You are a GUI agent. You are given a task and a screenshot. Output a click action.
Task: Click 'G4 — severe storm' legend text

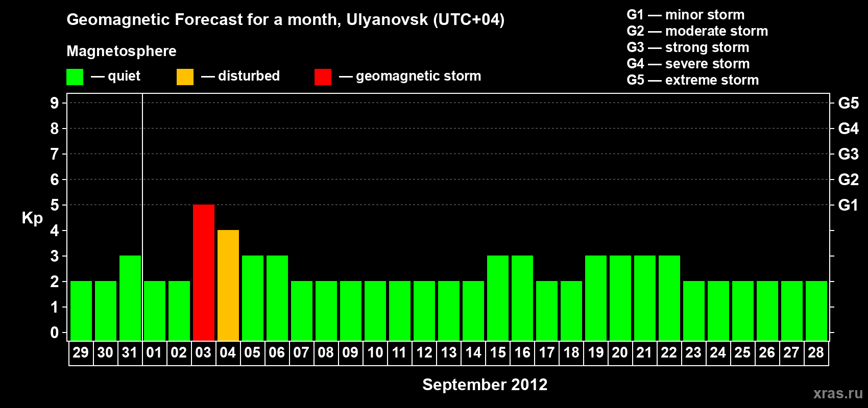[x=688, y=64]
